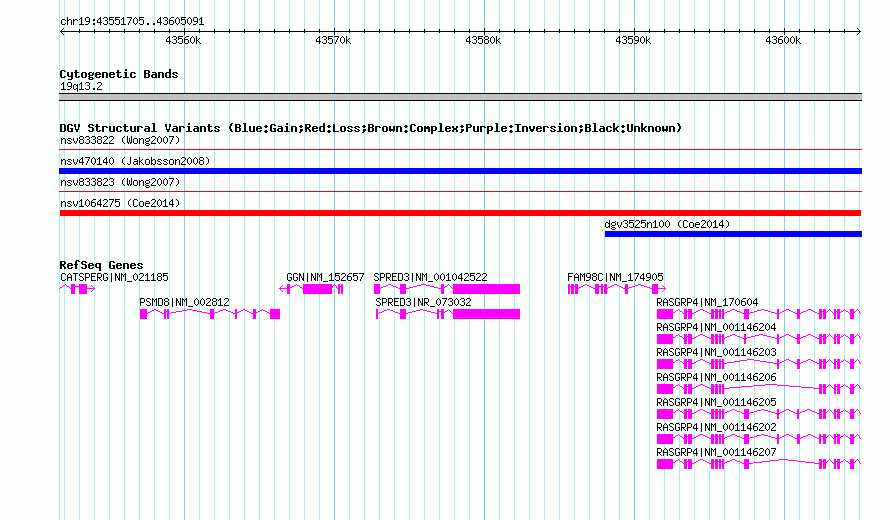890x520 pixels.
Task: Click the SPRED3 NR_073032 exon glyph
Action: tap(448, 314)
